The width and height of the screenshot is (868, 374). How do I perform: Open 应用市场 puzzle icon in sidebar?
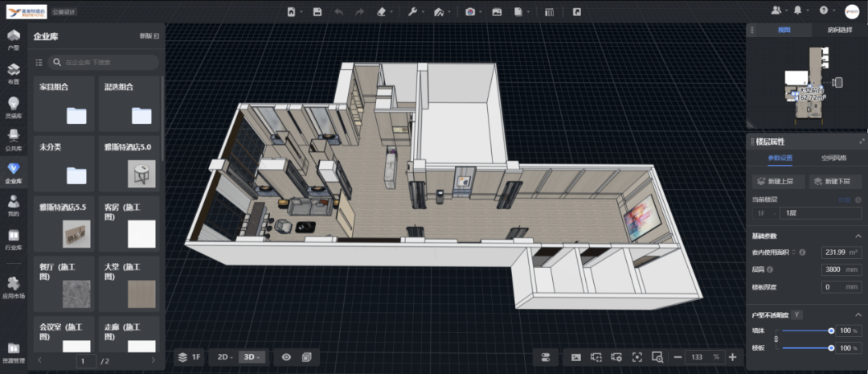[x=14, y=287]
